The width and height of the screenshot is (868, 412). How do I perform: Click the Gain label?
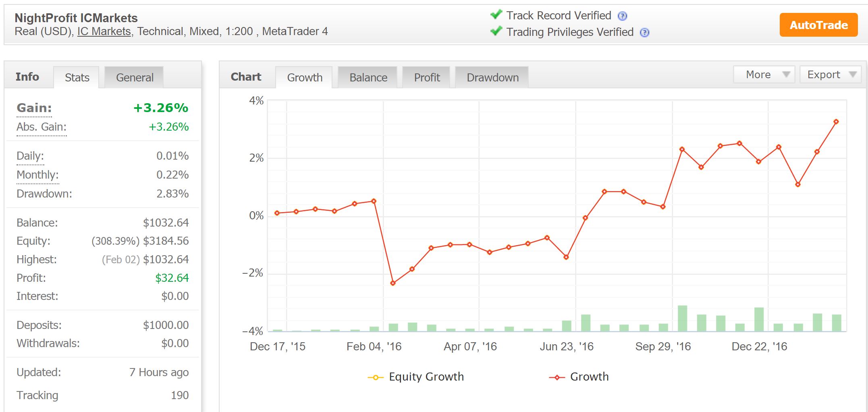pos(34,108)
